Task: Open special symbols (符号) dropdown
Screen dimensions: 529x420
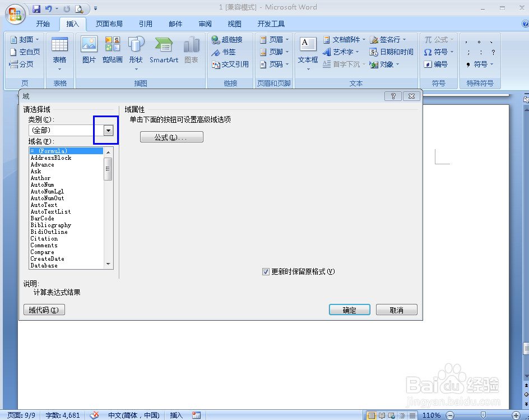Action: [x=480, y=64]
